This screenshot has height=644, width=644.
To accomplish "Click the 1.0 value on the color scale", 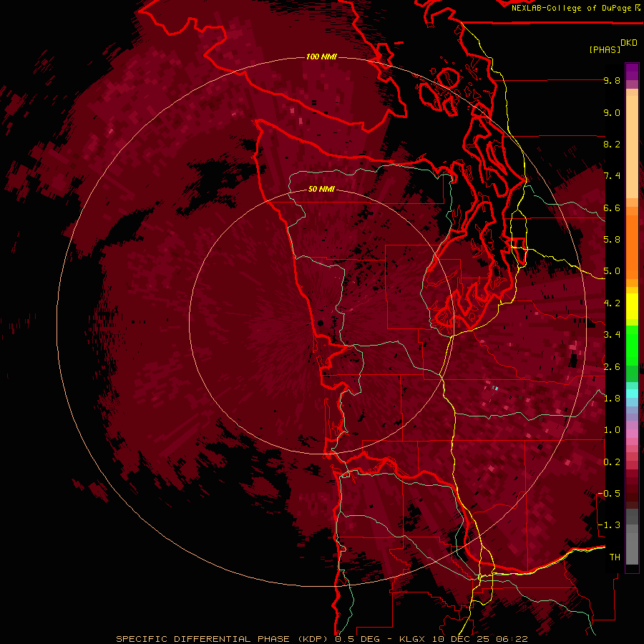I will tap(612, 430).
